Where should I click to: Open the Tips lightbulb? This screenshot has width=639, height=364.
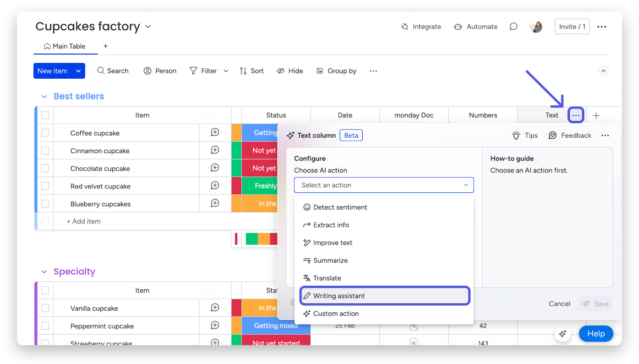pos(516,135)
